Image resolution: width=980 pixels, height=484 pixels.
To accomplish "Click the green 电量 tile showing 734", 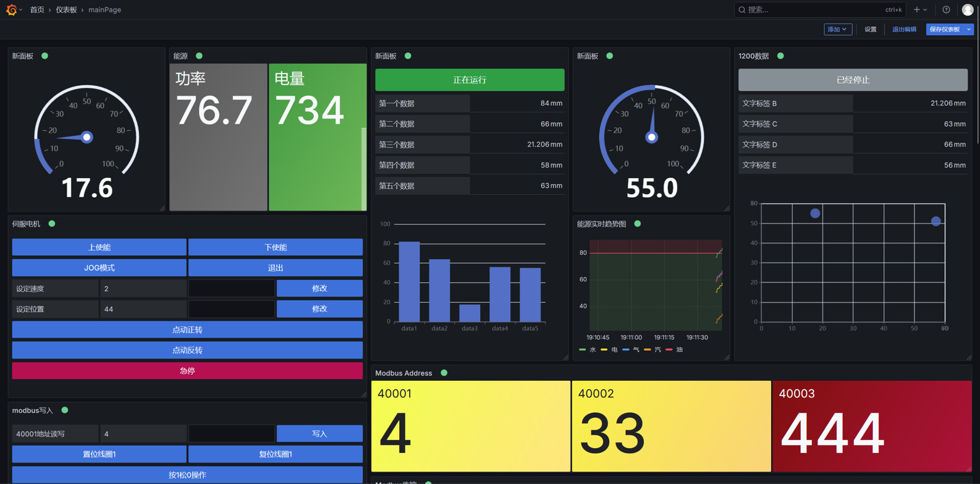I will [318, 137].
